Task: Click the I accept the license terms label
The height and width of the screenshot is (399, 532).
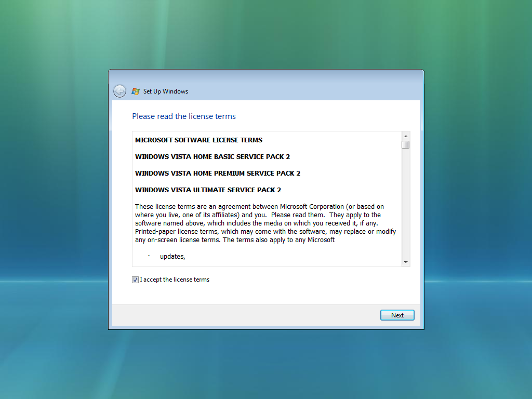Action: pyautogui.click(x=175, y=280)
